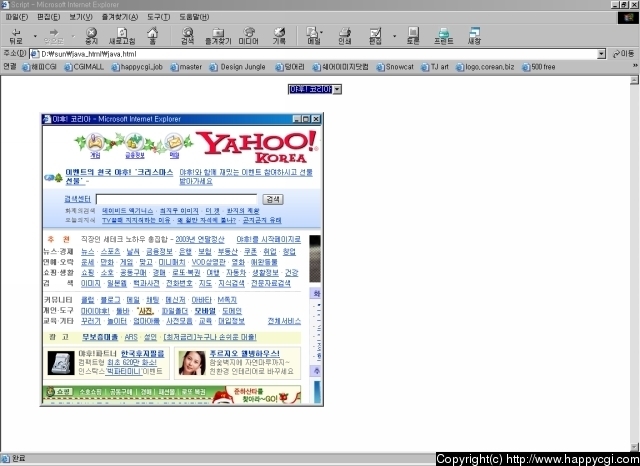This screenshot has width=640, height=466.
Task: Click the happycgi.job favorites link
Action: click(x=137, y=67)
